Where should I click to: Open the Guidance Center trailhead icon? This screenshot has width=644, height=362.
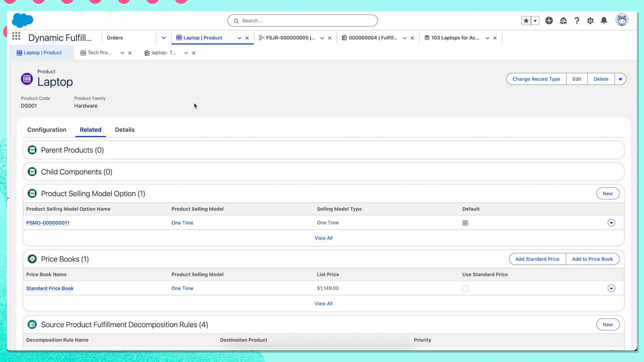563,21
